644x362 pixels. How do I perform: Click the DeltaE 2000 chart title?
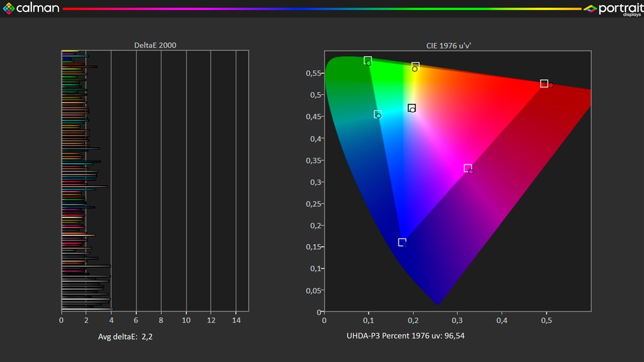click(155, 45)
